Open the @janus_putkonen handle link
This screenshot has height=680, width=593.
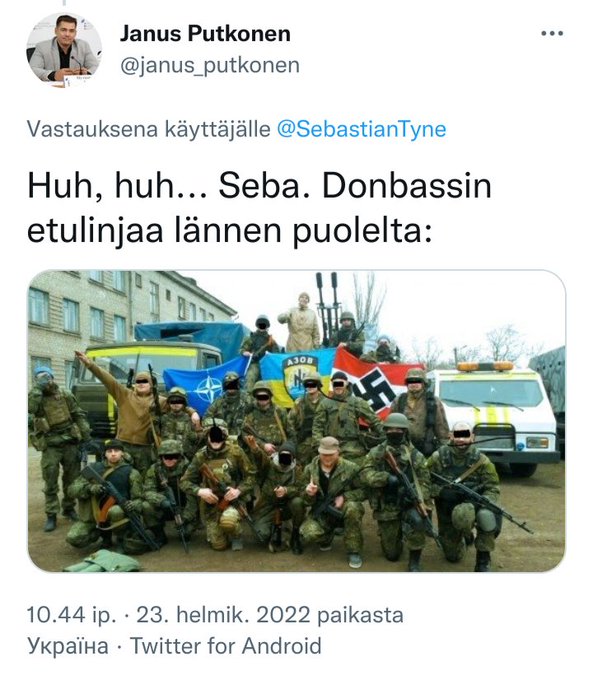[x=210, y=65]
